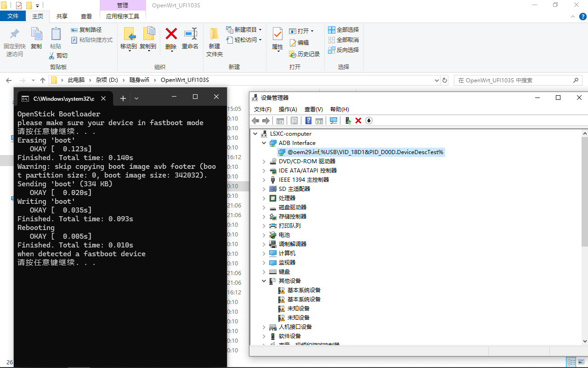Viewport: 588px width, 368px height.
Task: Click the blue help icon in Device Manager toolbar
Action: [308, 121]
